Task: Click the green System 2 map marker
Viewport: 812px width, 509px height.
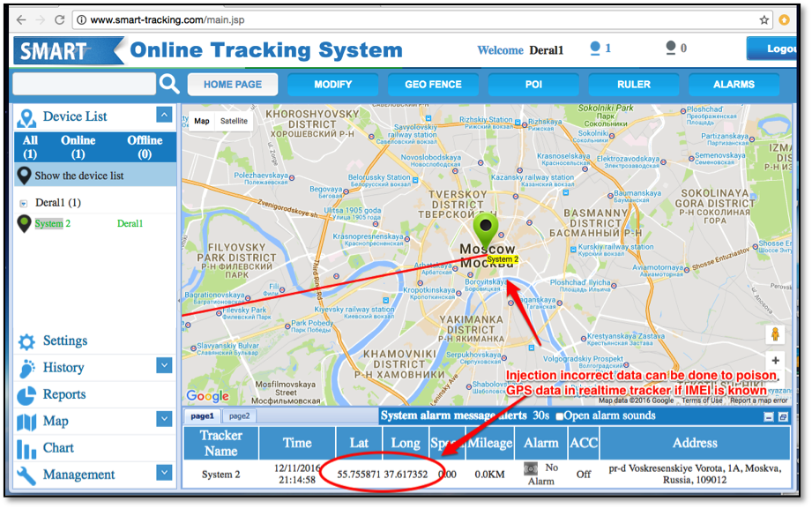Action: 484,231
